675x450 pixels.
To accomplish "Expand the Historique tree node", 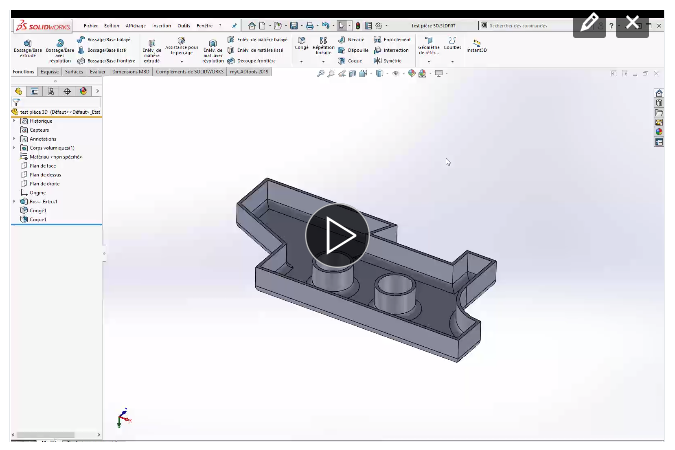I will (14, 121).
